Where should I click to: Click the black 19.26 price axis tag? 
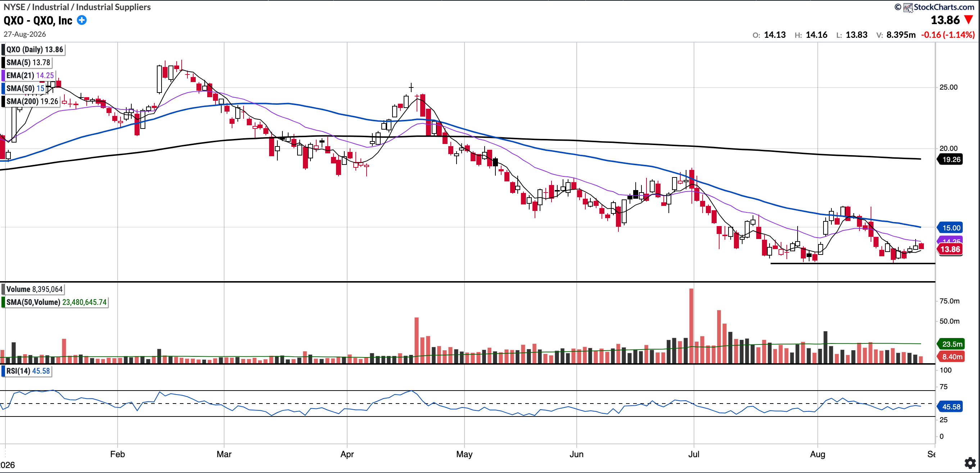(950, 159)
